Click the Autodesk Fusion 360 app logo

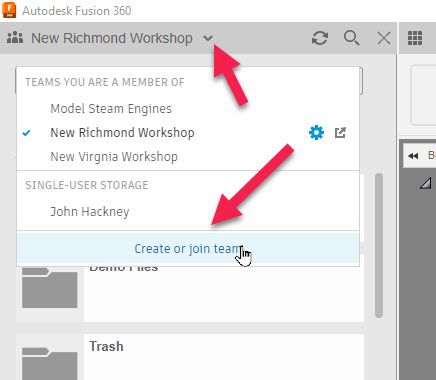9,10
